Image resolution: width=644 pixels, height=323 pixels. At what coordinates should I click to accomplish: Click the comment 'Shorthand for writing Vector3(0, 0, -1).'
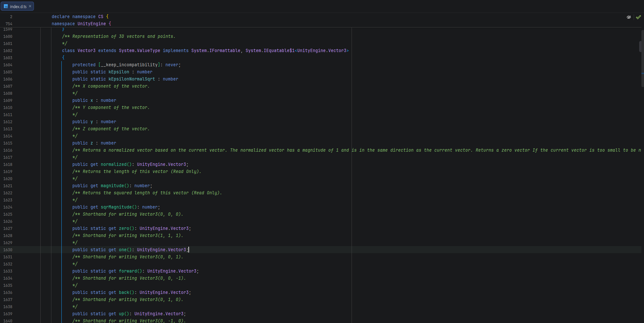(x=134, y=278)
